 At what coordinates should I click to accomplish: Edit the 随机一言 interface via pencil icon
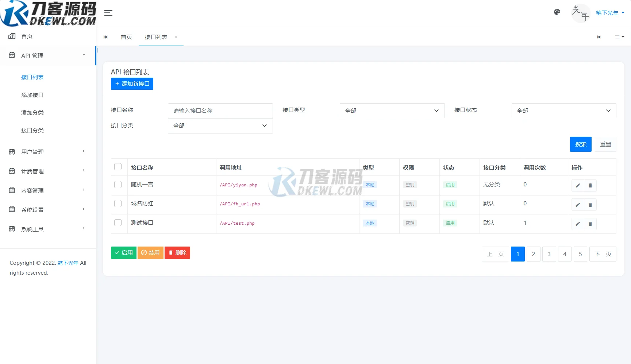[x=577, y=185]
